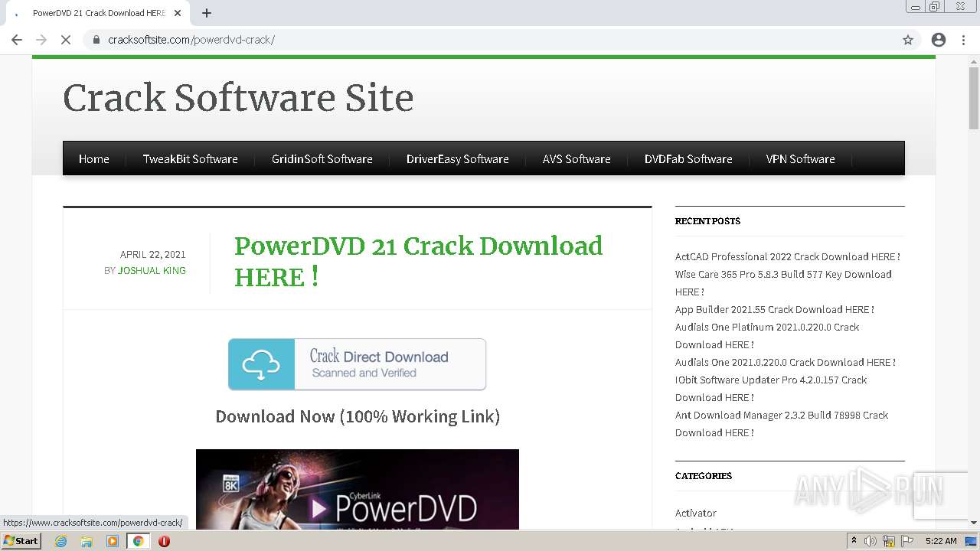Switch to Chrome taskbar icon

click(x=138, y=541)
